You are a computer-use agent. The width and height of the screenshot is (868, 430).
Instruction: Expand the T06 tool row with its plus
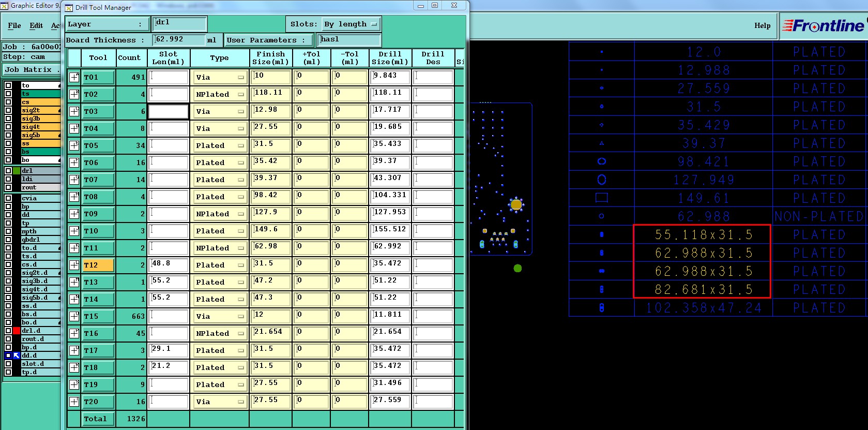pyautogui.click(x=74, y=162)
